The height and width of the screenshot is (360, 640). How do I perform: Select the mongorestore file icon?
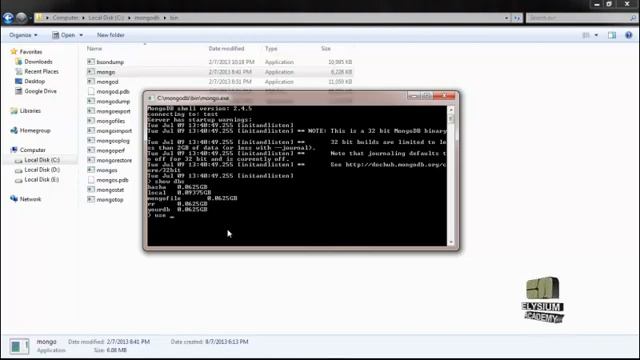pos(91,160)
